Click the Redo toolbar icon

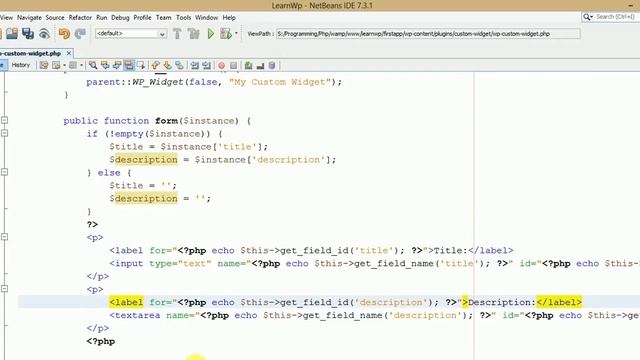pos(80,33)
